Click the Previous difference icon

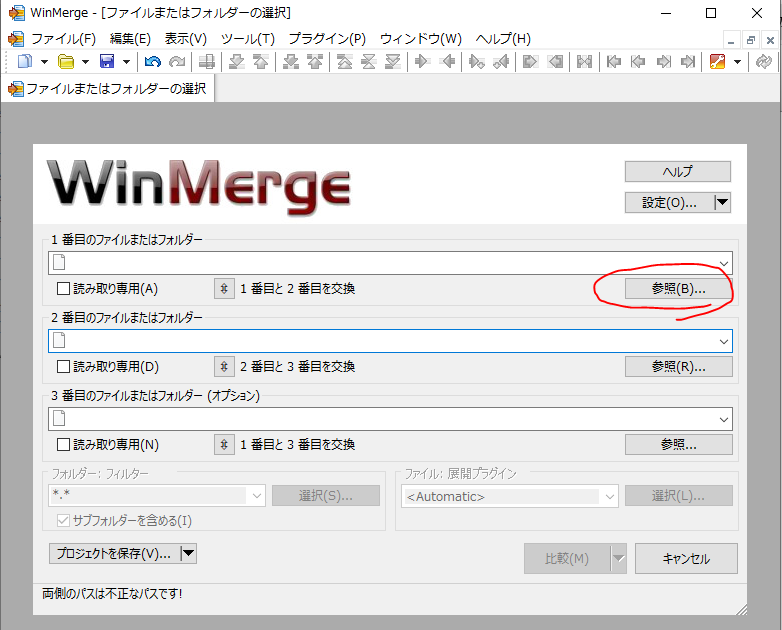coord(260,62)
